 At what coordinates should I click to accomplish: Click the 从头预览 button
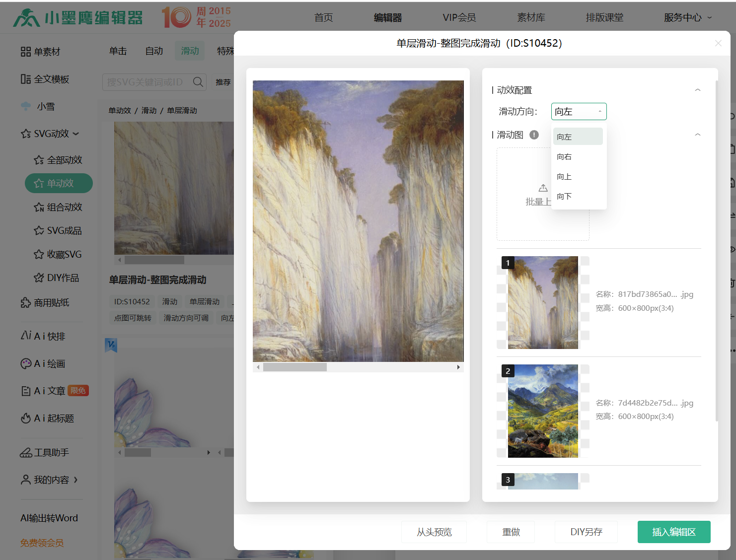(x=434, y=532)
